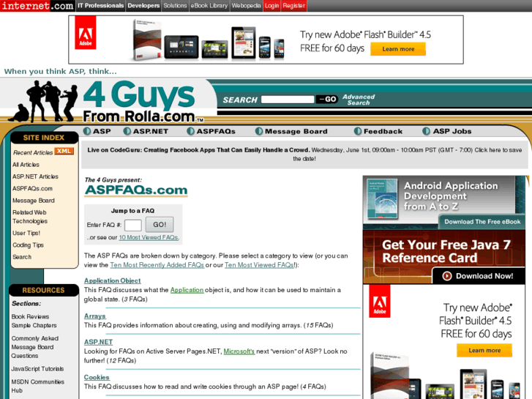
Task: Open the Message Board nav tab
Action: point(296,131)
